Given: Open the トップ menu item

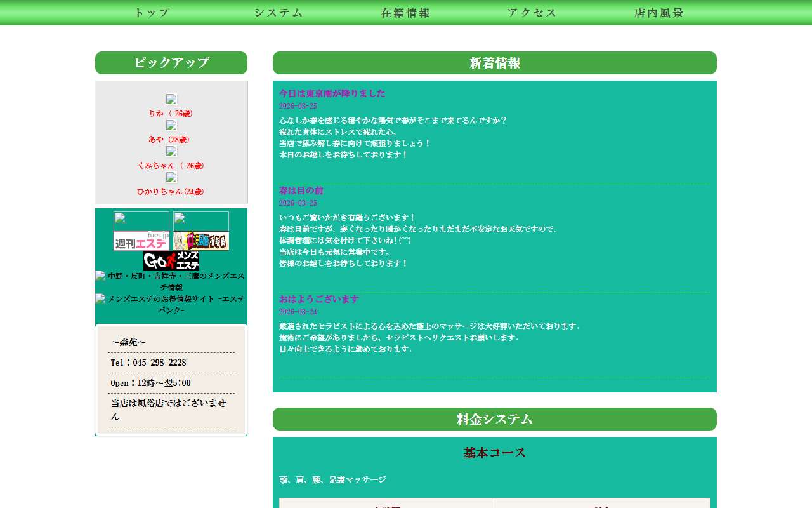Looking at the screenshot, I should click(x=152, y=12).
